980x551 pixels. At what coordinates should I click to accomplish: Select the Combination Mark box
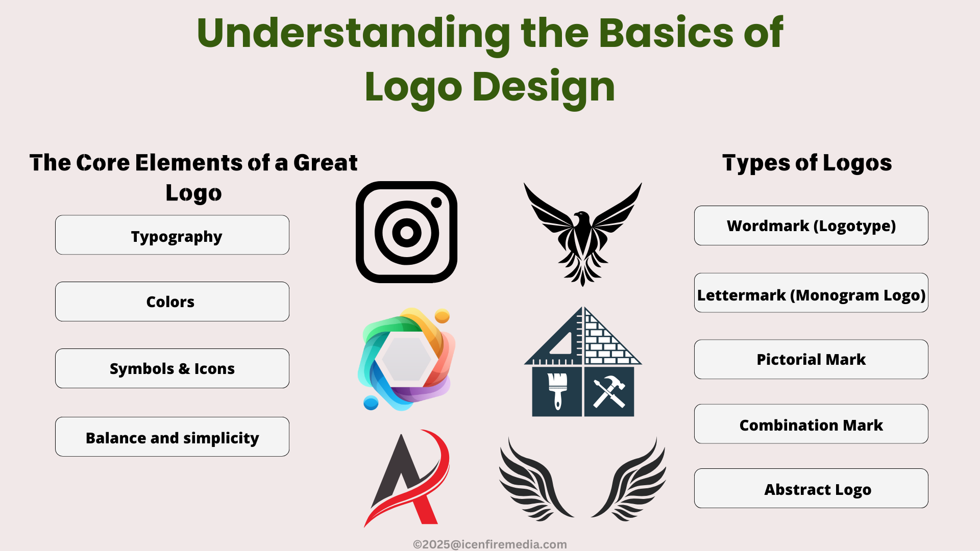coord(811,424)
